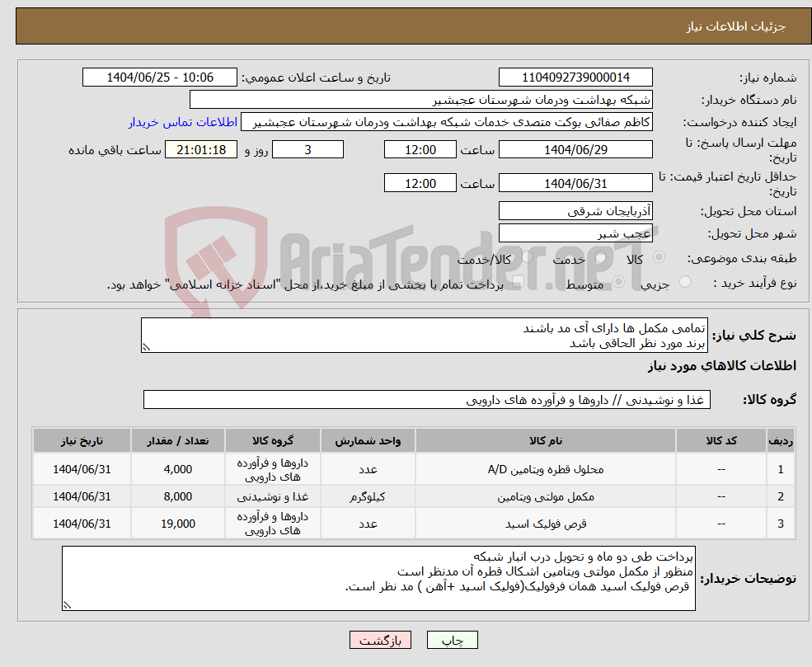
Task: Click the نام کالا column header
Action: point(545,441)
